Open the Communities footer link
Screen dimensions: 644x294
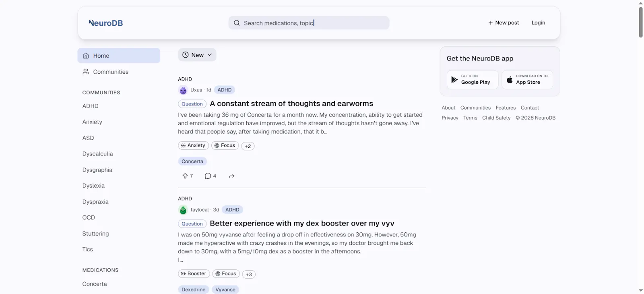[x=475, y=108]
